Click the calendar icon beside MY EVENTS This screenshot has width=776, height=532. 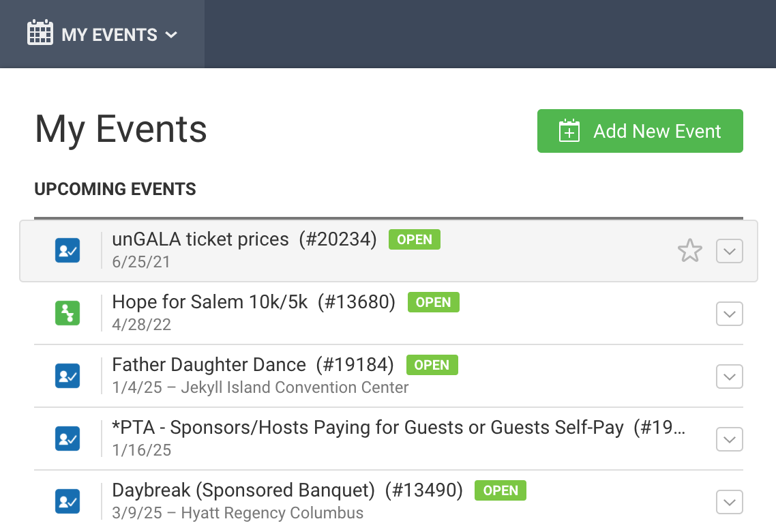point(40,33)
